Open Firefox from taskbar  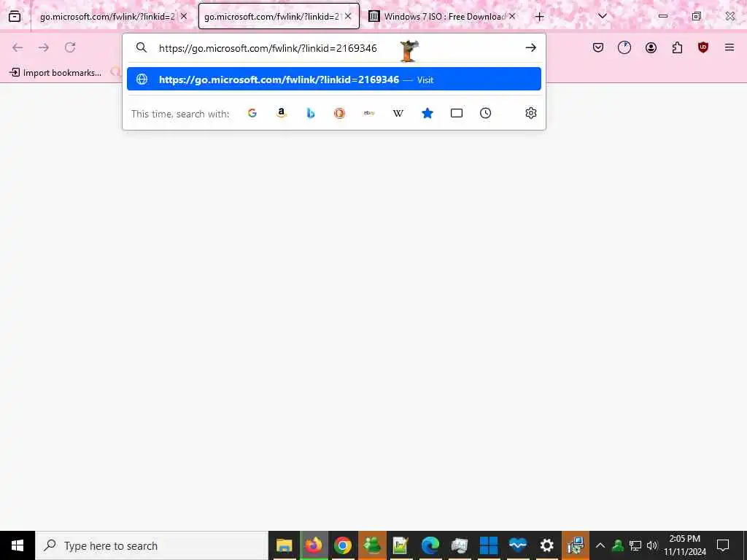pos(314,545)
